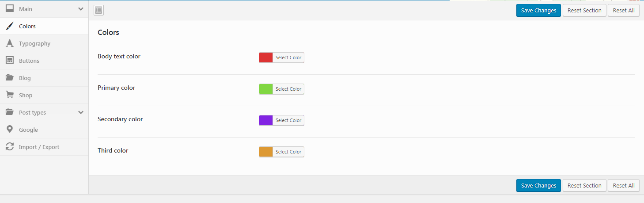Expand the Main section chevron

81,9
